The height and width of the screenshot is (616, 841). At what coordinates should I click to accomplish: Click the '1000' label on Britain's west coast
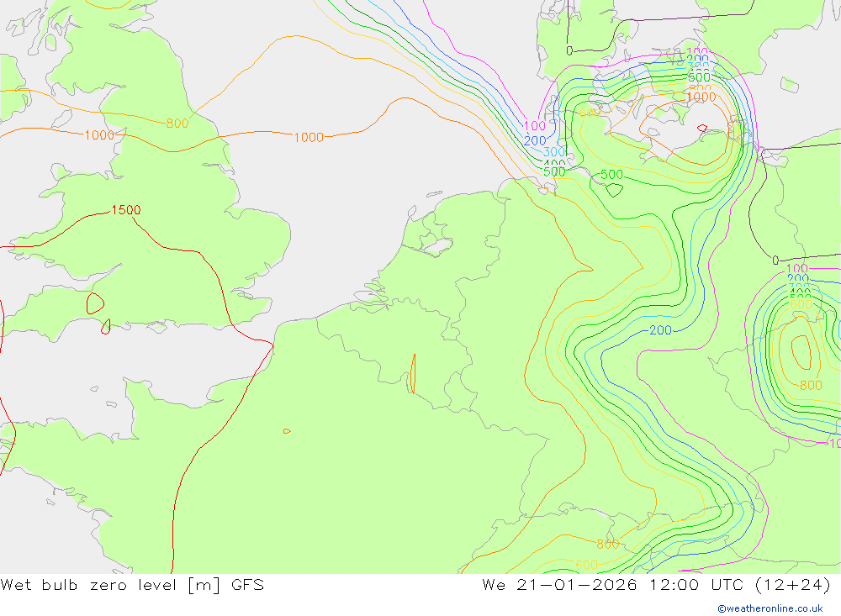pos(100,135)
